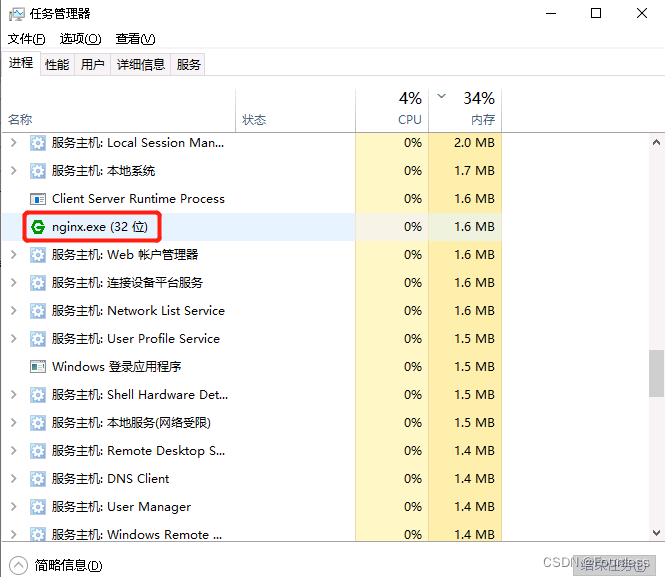Switch to the 详细信息 tab
Screen dimensions: 665x577
(140, 64)
